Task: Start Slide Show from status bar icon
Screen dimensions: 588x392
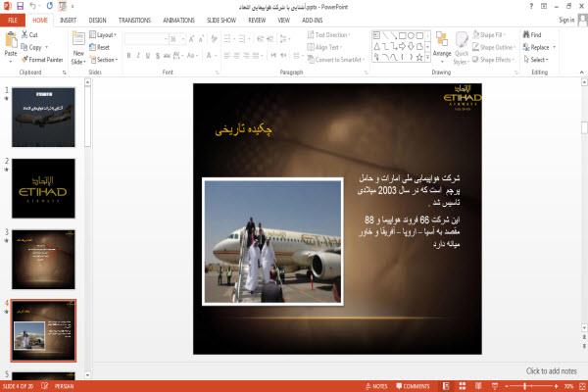Action: [x=495, y=386]
